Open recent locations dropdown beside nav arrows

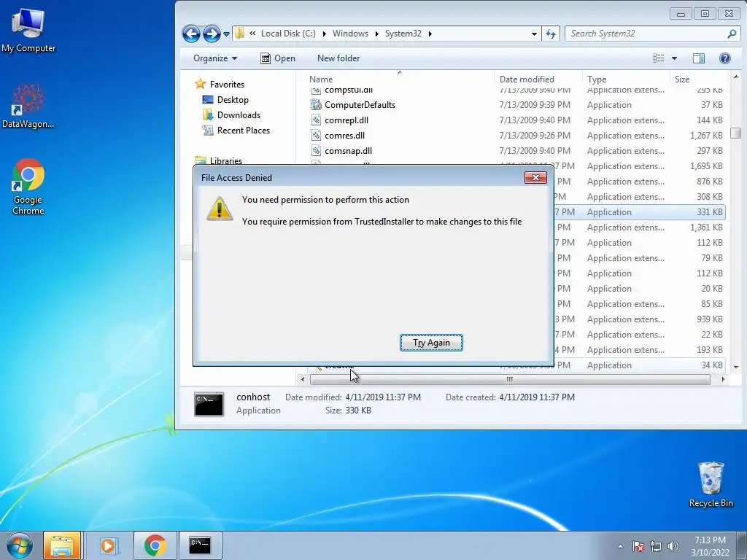tap(226, 34)
